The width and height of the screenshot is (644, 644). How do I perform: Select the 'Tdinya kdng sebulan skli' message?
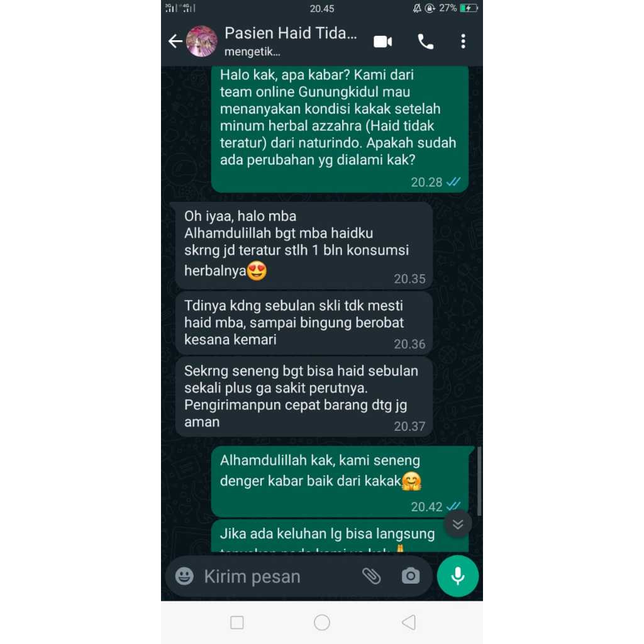(304, 323)
